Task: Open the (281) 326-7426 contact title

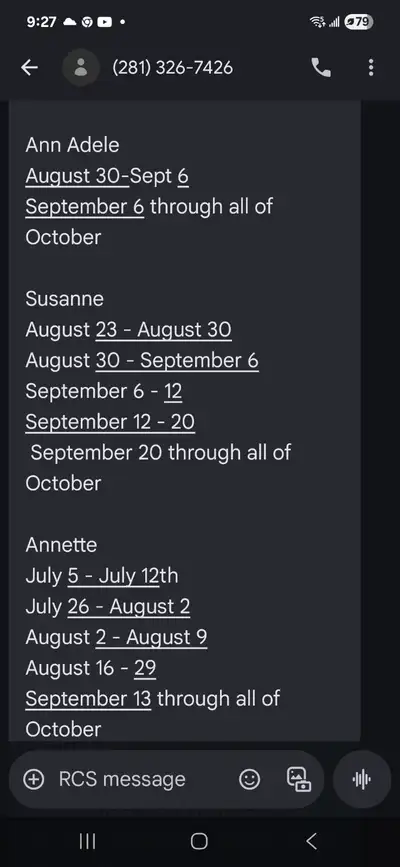Action: point(173,68)
